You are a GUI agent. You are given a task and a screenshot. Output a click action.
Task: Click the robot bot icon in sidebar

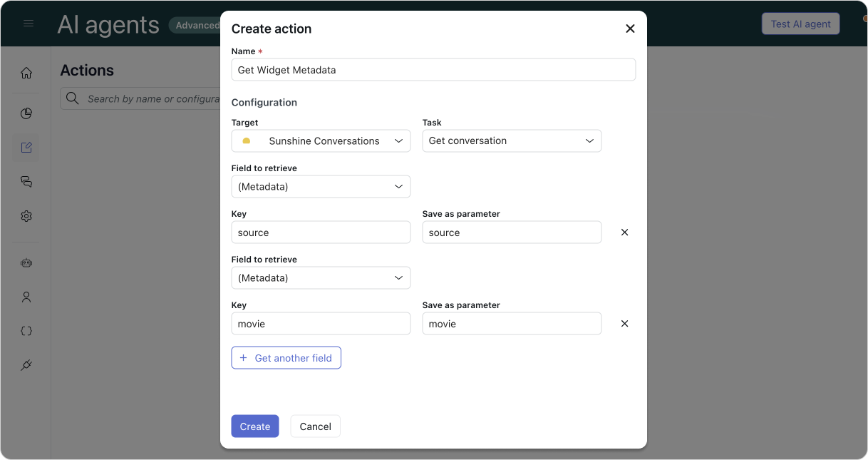(x=26, y=262)
